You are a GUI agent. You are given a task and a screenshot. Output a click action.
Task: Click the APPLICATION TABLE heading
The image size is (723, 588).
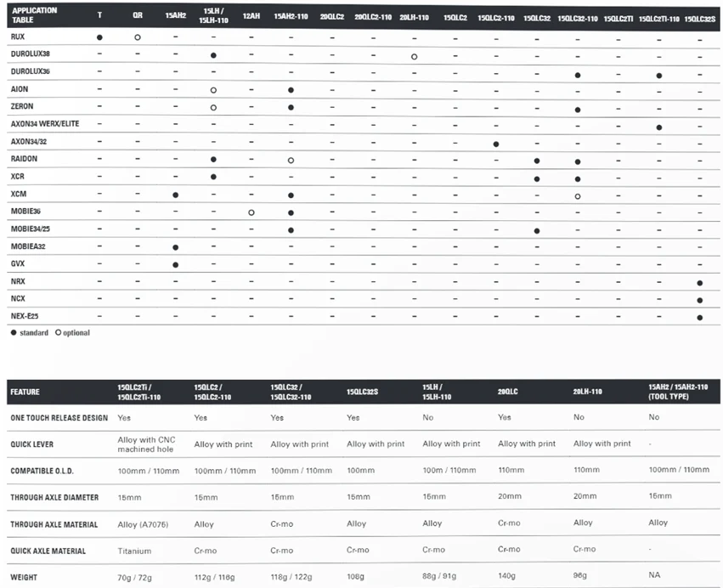click(x=34, y=16)
